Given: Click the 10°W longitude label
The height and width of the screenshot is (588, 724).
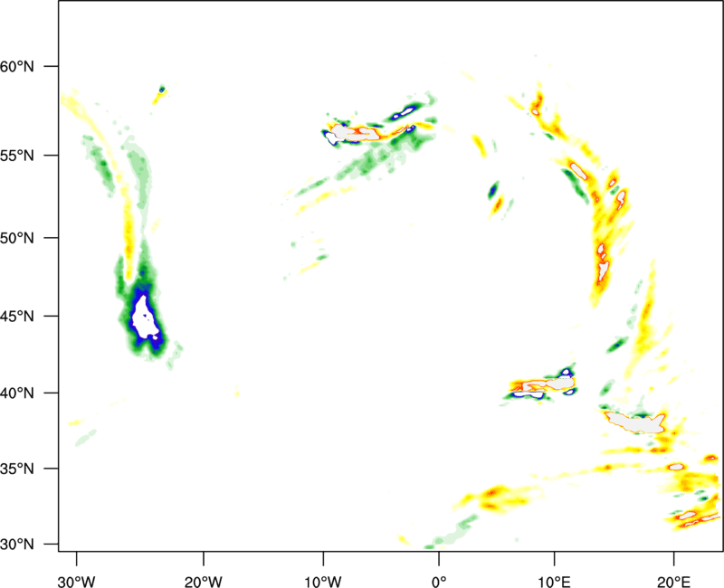Looking at the screenshot, I should [x=323, y=582].
